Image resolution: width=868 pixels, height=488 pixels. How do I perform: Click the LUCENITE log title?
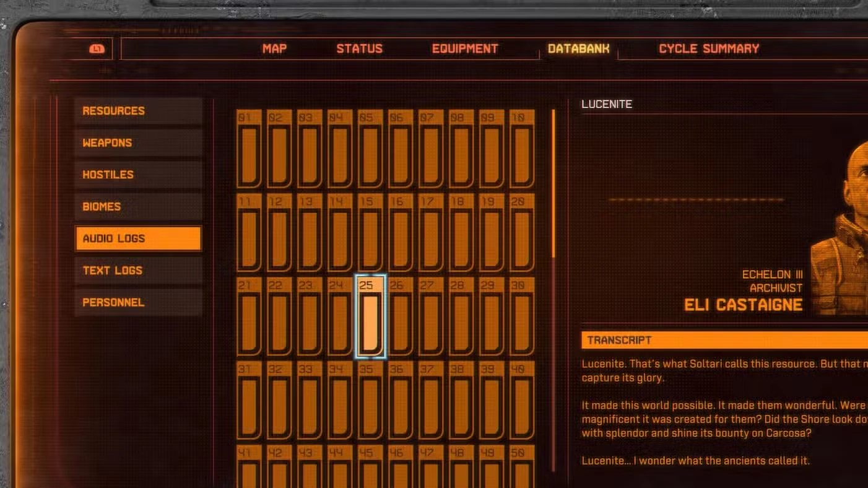click(607, 104)
